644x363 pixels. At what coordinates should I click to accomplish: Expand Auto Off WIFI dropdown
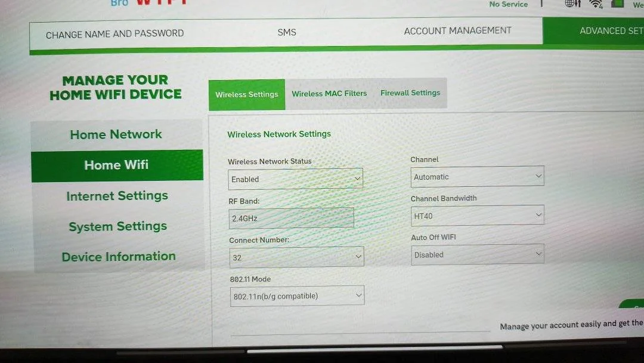pyautogui.click(x=478, y=254)
